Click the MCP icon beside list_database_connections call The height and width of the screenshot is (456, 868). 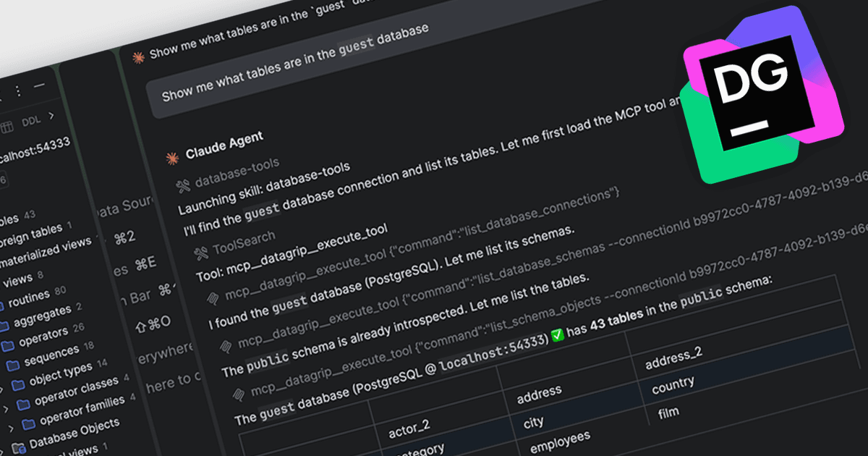point(213,297)
